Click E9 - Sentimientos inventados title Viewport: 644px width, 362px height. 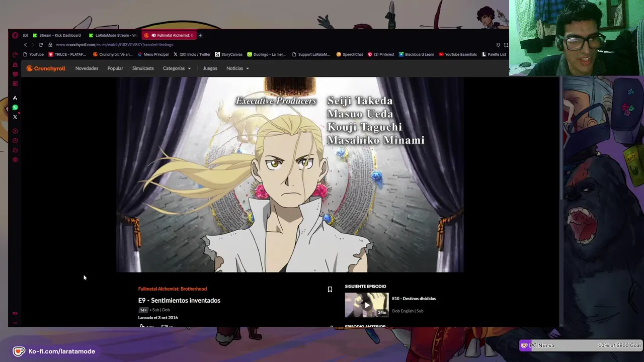click(179, 301)
